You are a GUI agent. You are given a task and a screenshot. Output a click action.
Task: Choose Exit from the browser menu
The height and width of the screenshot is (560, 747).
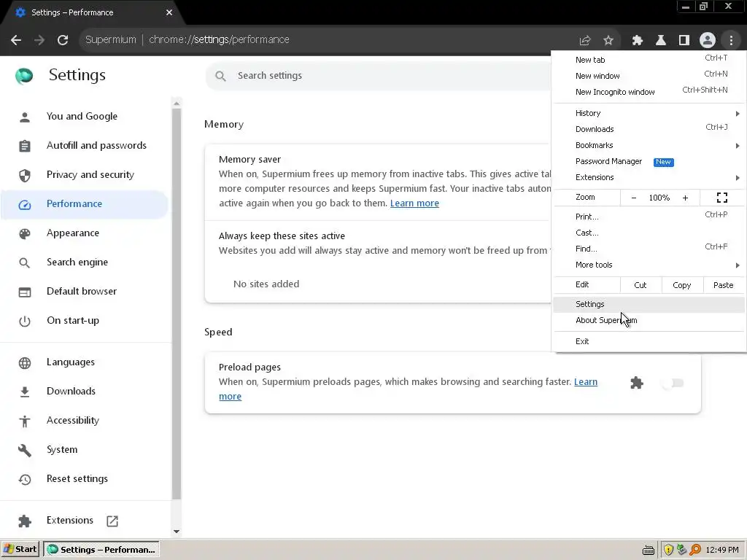pos(649,341)
